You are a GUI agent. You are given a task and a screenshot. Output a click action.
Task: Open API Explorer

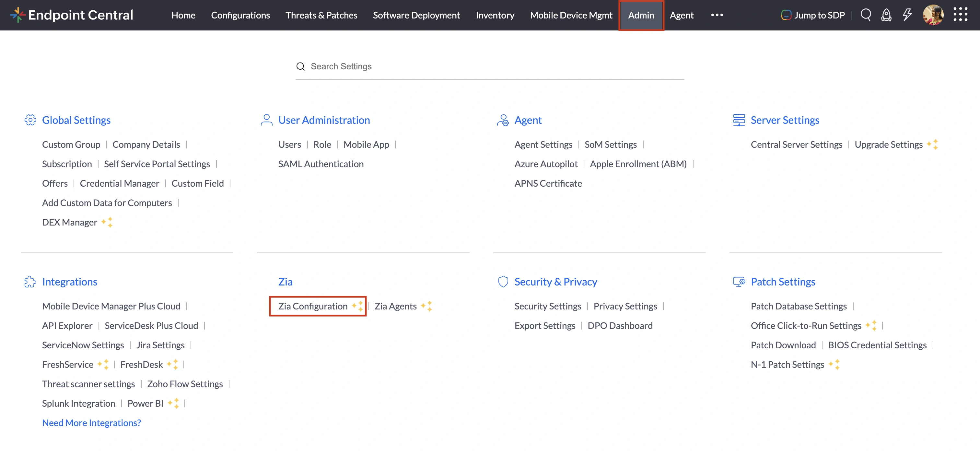tap(67, 325)
